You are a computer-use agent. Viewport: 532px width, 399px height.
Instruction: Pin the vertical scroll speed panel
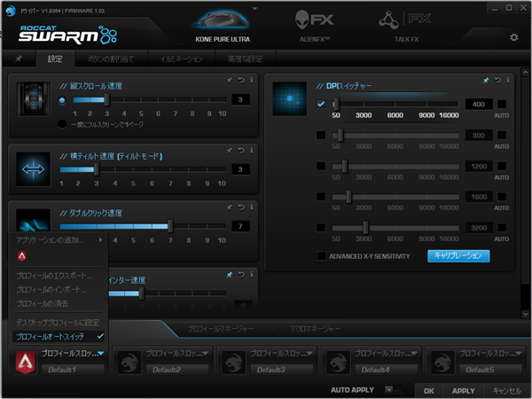point(230,80)
